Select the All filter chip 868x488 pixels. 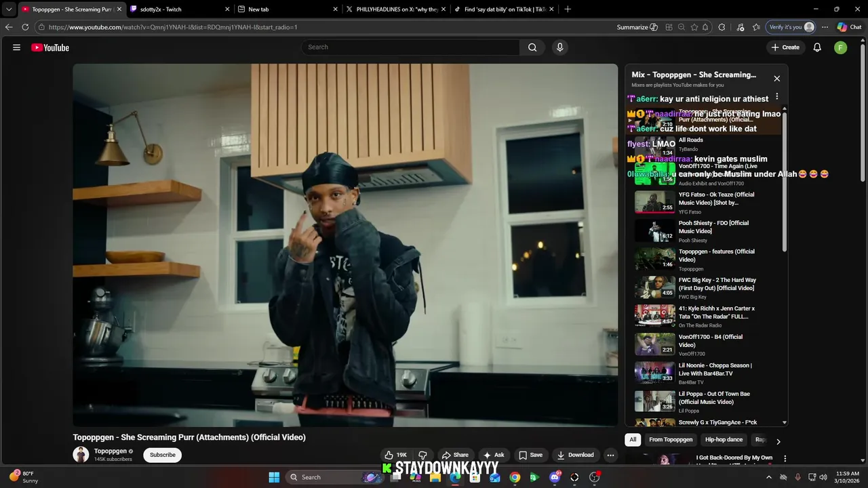(x=633, y=440)
